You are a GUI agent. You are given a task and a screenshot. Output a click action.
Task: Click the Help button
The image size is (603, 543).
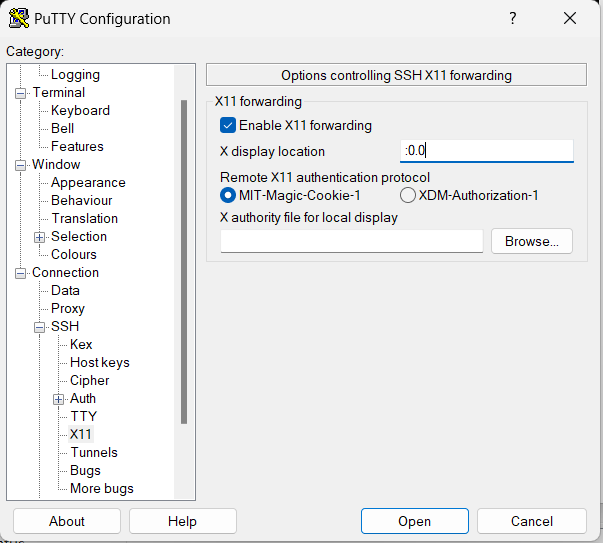(x=183, y=521)
